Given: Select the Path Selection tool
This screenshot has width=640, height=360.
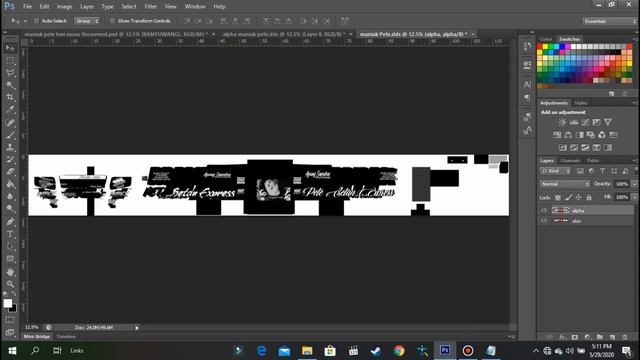Looking at the screenshot, I should (10, 247).
